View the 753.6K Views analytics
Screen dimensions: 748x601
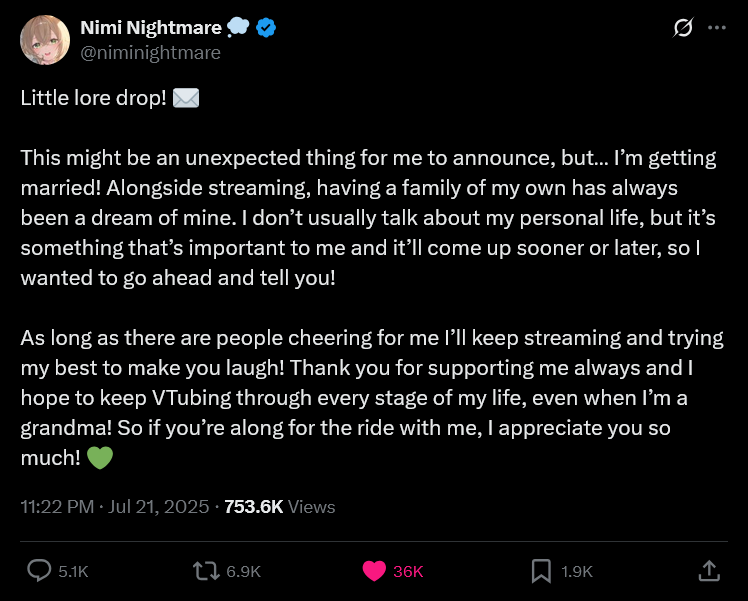point(280,507)
